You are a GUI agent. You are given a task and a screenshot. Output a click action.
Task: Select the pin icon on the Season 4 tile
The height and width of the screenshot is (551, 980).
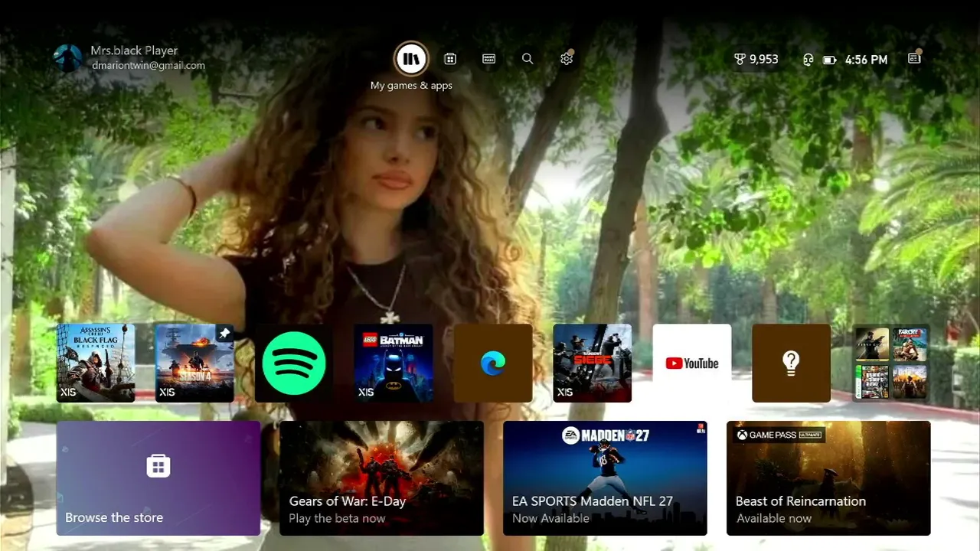(224, 334)
